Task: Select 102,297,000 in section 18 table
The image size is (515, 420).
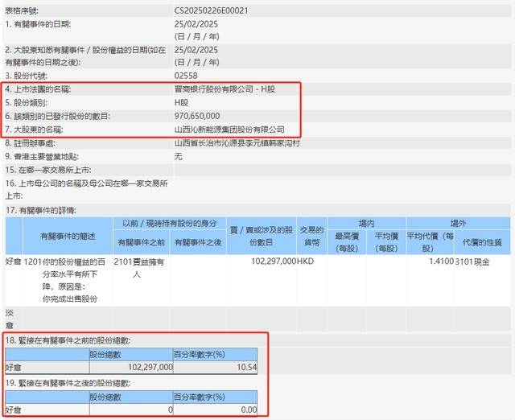Action: click(150, 367)
